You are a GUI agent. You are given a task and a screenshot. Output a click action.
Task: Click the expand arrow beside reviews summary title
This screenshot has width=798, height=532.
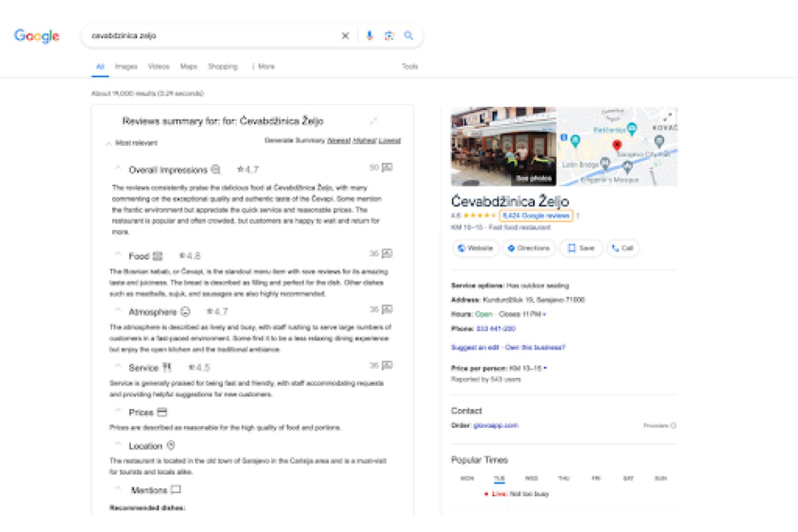373,121
